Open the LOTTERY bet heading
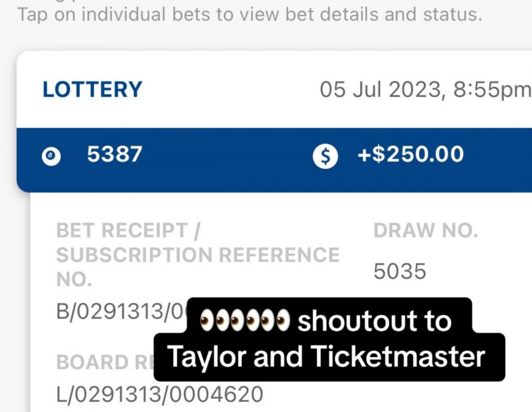The width and height of the screenshot is (532, 412). point(93,90)
